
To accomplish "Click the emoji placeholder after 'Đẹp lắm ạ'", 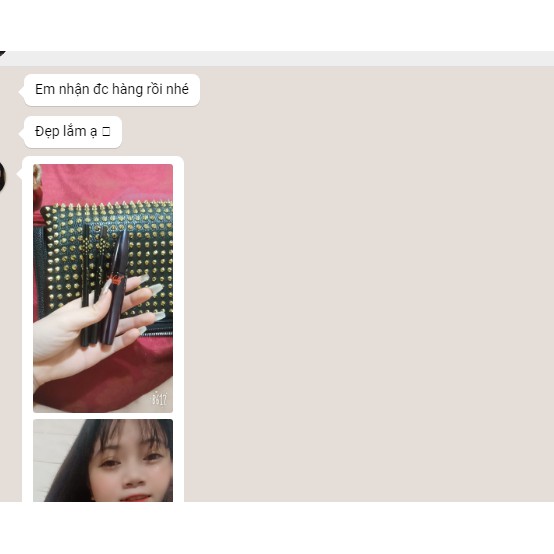I will click(106, 132).
